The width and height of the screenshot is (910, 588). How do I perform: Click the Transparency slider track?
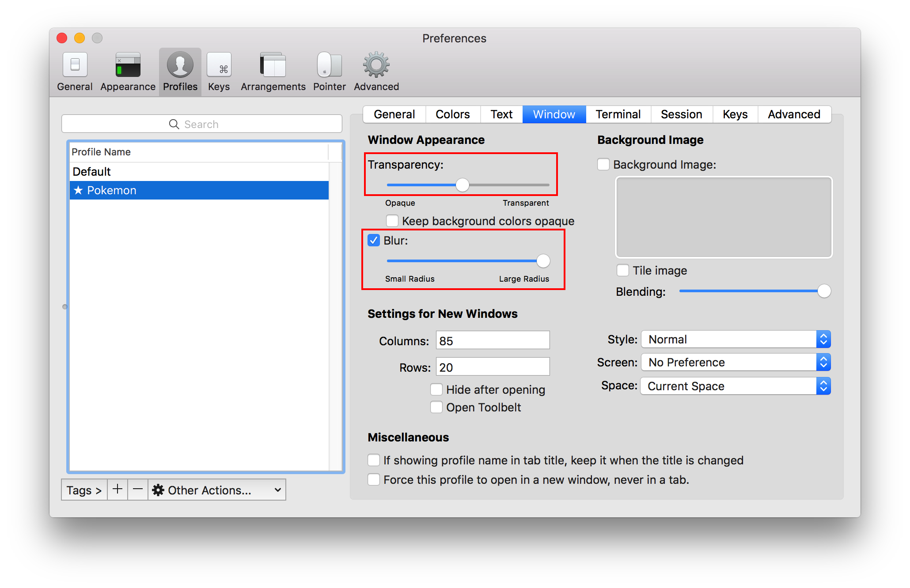coord(508,185)
